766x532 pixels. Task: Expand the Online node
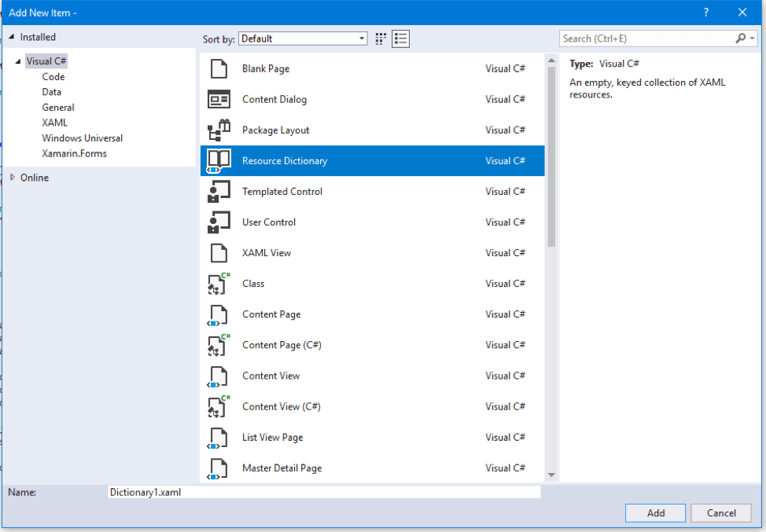13,178
